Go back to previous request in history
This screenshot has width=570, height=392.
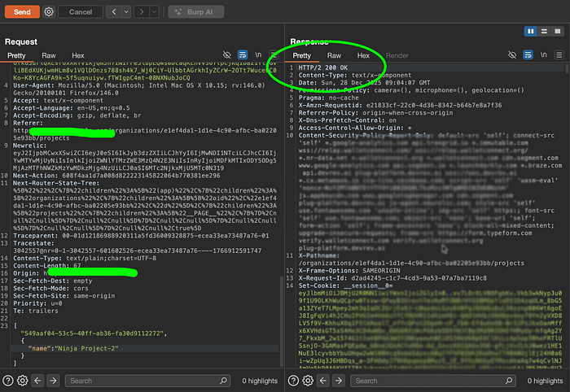114,12
